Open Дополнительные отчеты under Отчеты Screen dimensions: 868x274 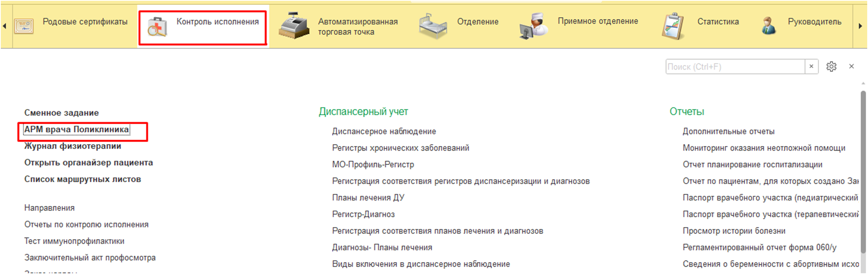pyautogui.click(x=728, y=131)
